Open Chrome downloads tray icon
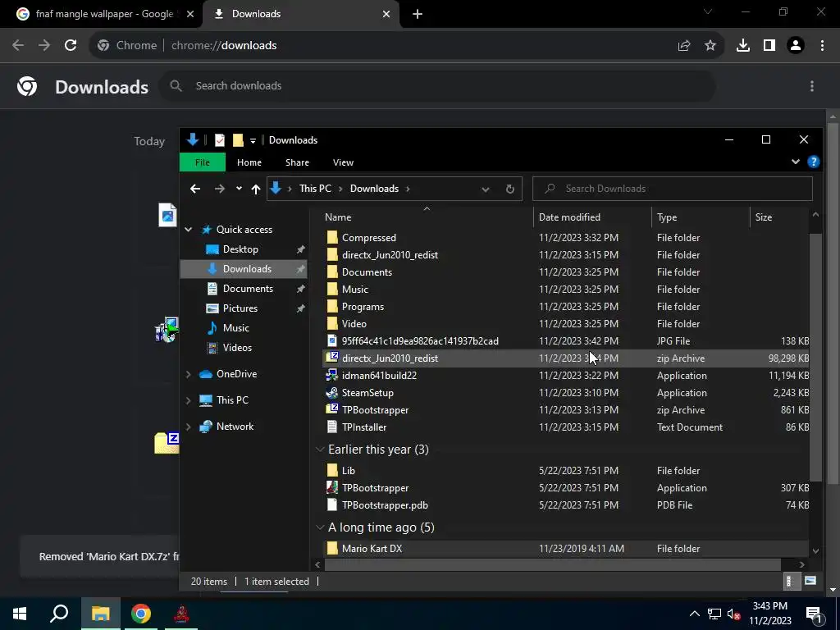This screenshot has width=840, height=630. point(743,46)
